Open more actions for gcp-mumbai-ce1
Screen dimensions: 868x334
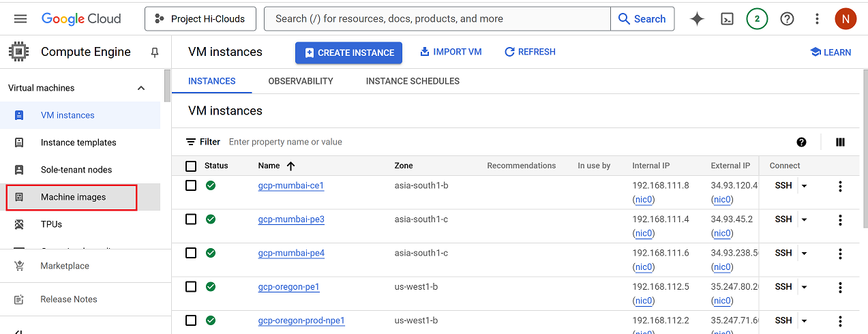[840, 186]
